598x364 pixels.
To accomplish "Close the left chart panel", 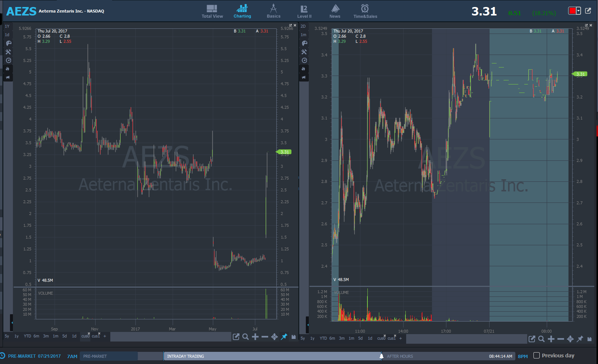I will pos(295,25).
